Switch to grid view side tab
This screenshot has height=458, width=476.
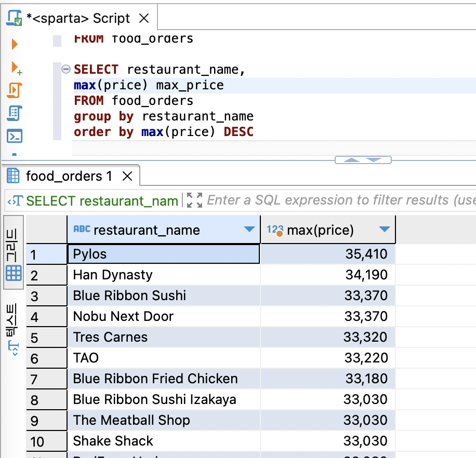(x=14, y=252)
